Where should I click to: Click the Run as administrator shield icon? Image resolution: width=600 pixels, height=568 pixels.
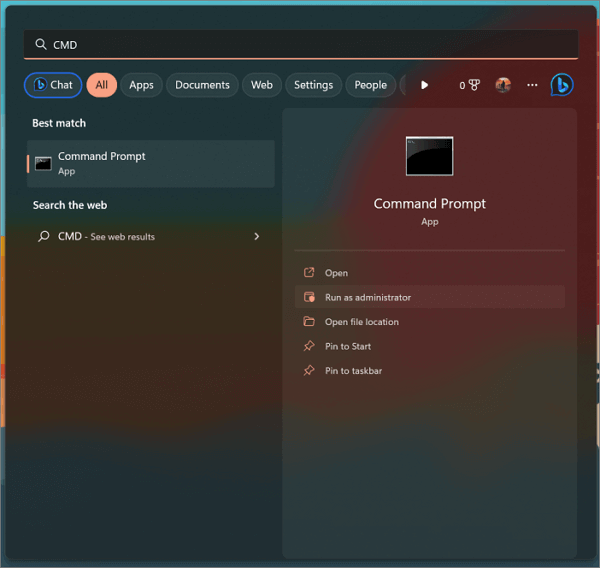pos(309,297)
